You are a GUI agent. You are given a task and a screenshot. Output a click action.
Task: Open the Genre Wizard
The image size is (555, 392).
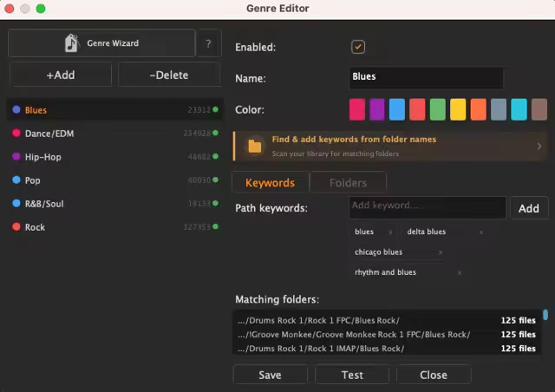(x=101, y=43)
